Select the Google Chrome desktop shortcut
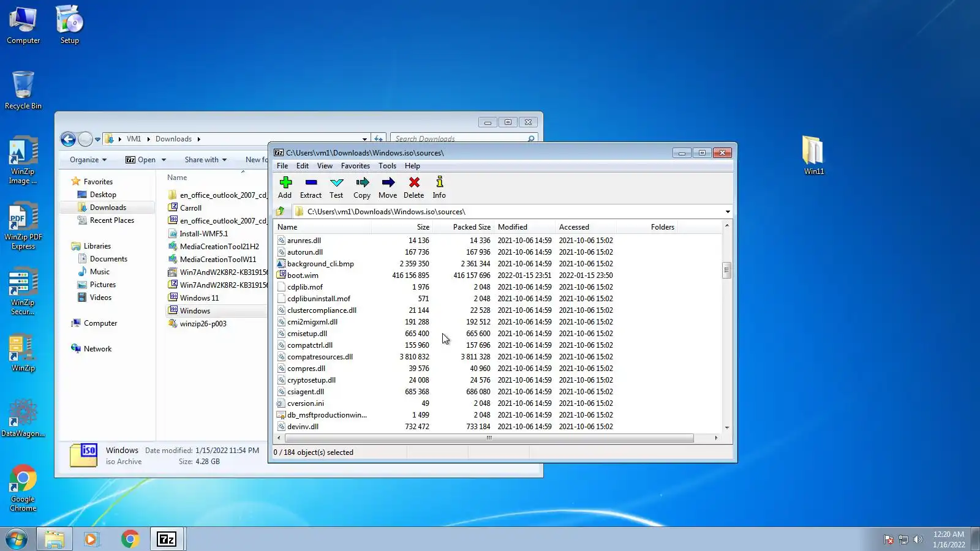The image size is (980, 551). click(x=23, y=489)
